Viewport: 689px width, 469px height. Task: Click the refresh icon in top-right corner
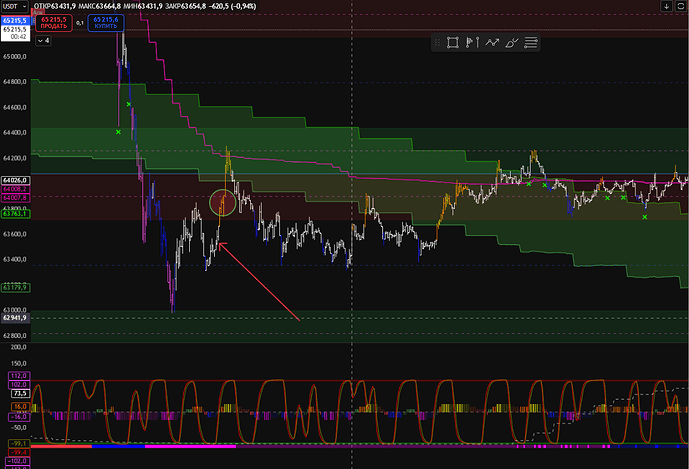[681, 6]
